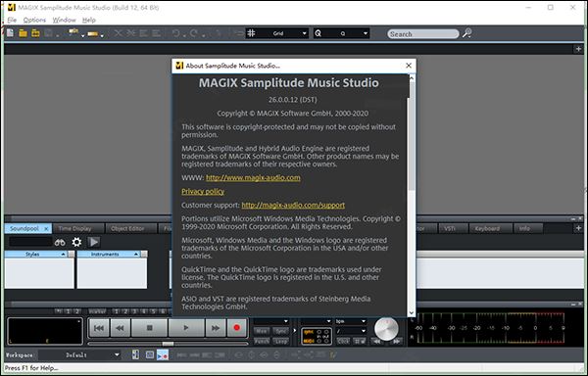Click the transport fast-forward button
The image size is (588, 376).
pyautogui.click(x=216, y=328)
